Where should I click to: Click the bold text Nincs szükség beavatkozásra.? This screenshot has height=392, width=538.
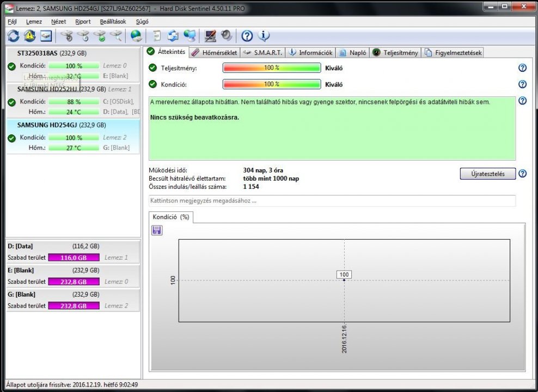194,117
